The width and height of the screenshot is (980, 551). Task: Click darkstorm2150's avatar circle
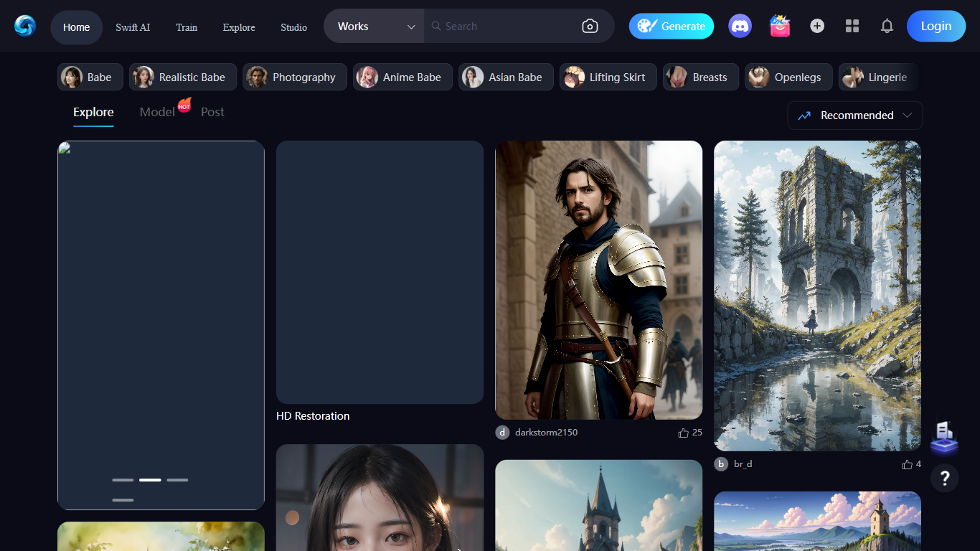(502, 433)
